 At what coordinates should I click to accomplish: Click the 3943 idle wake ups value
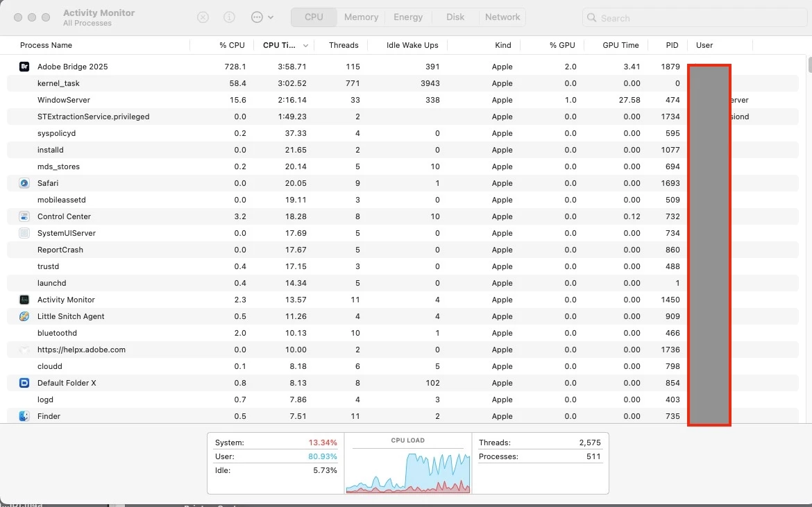pyautogui.click(x=430, y=83)
